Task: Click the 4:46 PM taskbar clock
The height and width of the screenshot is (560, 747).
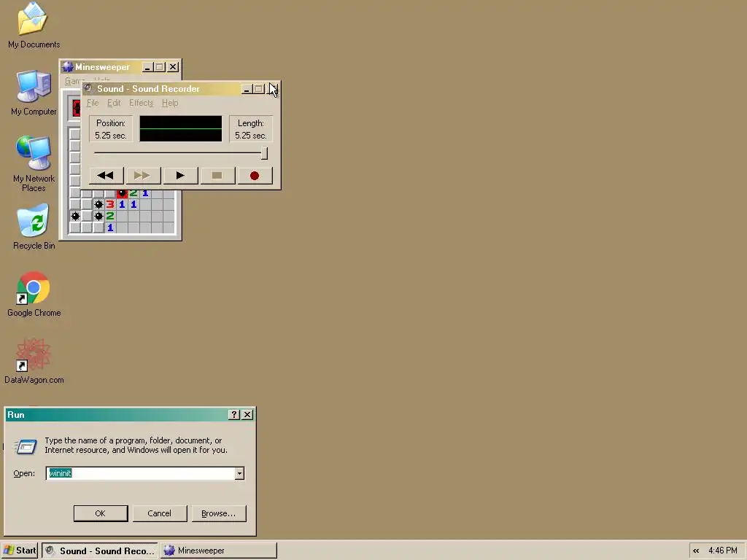Action: coord(723,551)
